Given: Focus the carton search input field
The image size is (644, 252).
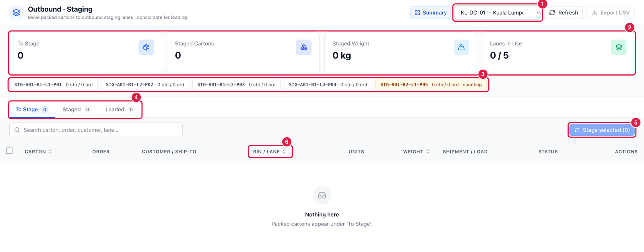Looking at the screenshot, I should coord(96,130).
